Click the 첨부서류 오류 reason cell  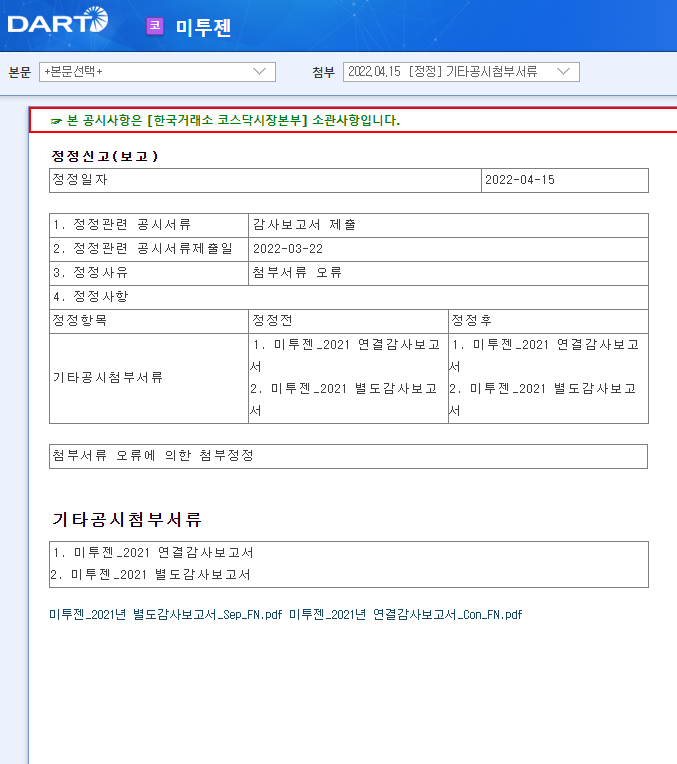coord(448,273)
